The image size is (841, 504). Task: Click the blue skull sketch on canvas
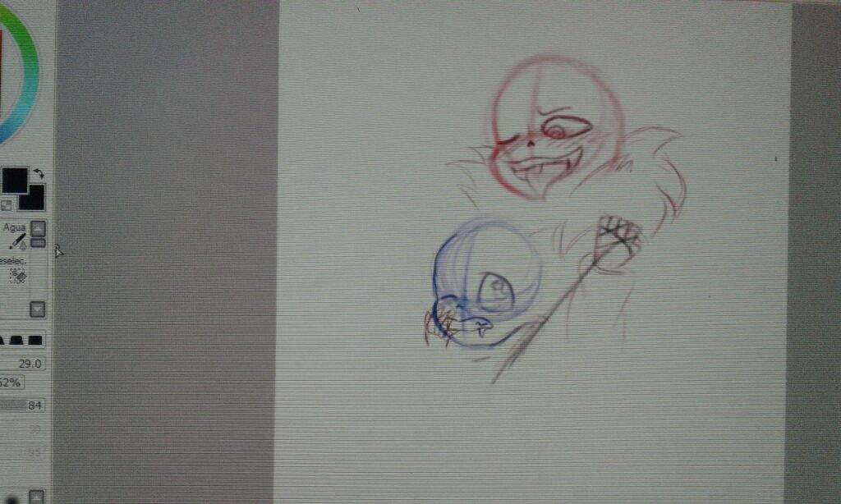(487, 283)
